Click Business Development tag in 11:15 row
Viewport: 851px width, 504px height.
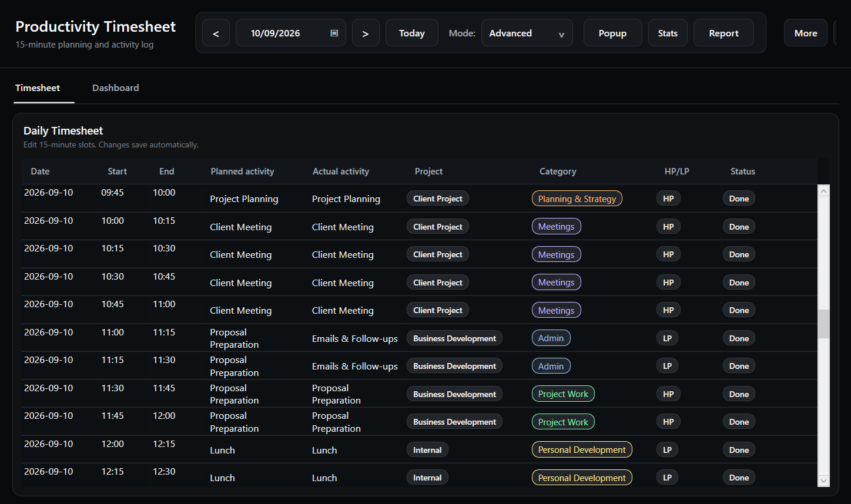click(454, 366)
